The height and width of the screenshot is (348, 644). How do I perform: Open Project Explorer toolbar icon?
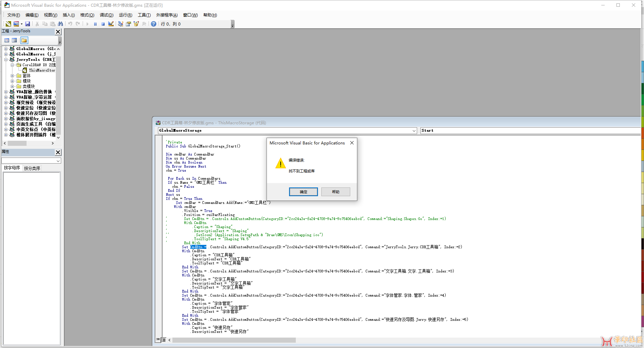click(120, 24)
